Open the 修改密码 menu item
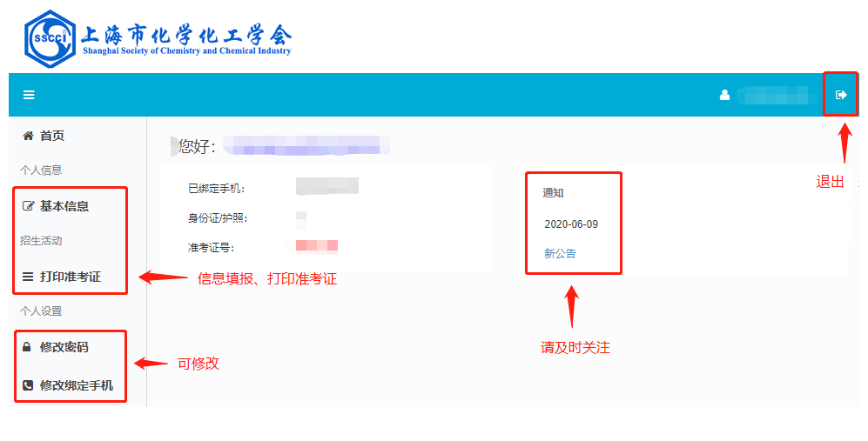Viewport: 868px width, 441px height. (x=64, y=347)
